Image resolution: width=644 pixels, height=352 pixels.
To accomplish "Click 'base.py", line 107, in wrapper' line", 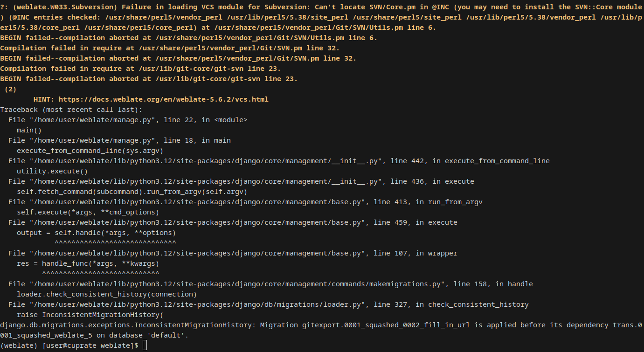I will pos(233,253).
